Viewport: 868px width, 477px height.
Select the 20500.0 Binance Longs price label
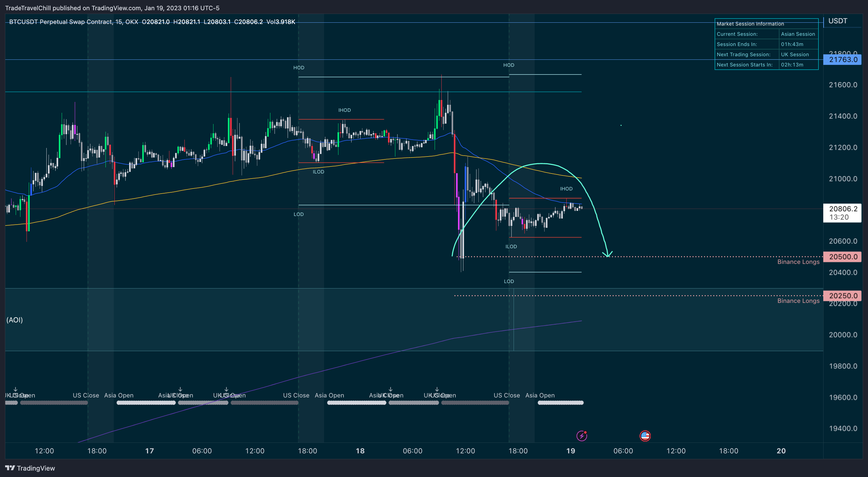842,257
